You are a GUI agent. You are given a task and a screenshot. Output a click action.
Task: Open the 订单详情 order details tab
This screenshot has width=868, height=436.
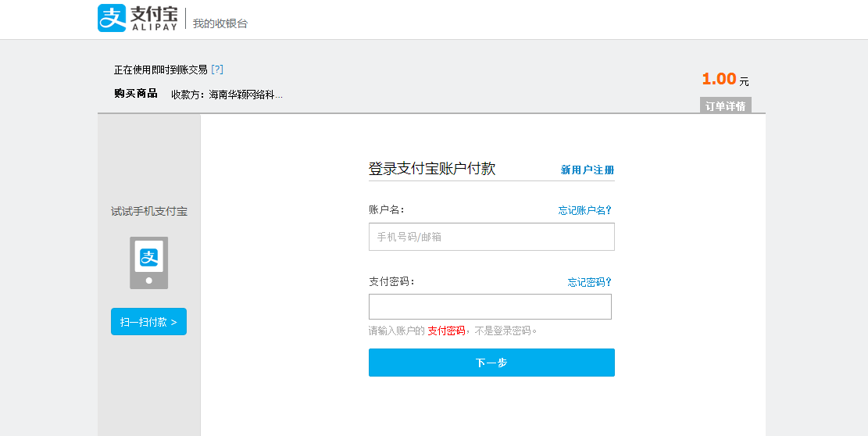pyautogui.click(x=725, y=105)
